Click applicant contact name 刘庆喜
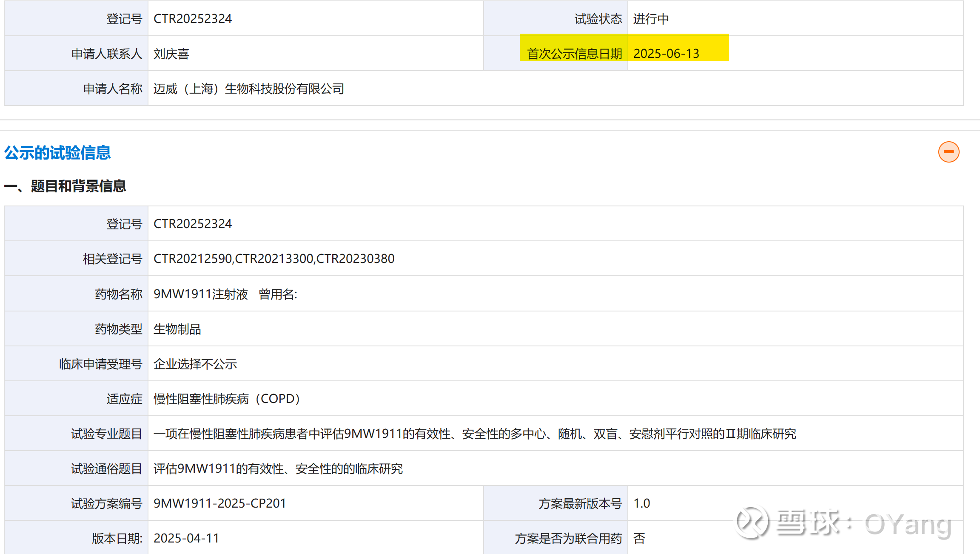This screenshot has width=980, height=554. [171, 54]
